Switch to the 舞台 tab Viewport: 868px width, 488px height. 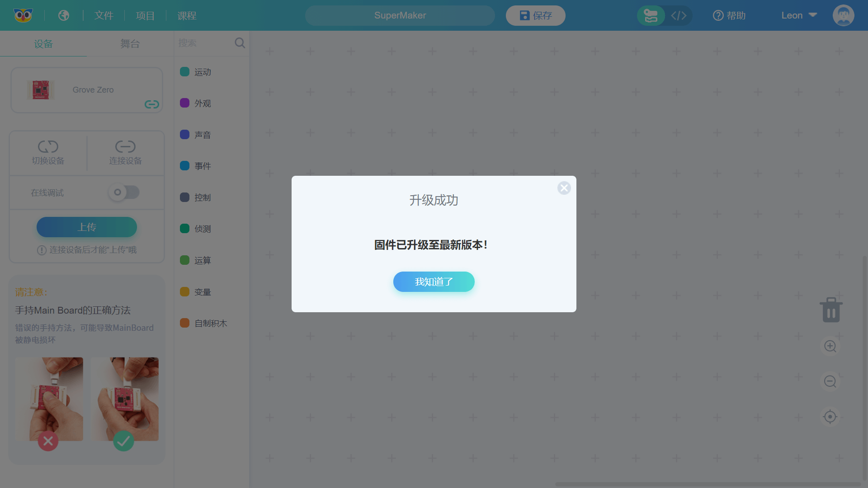coord(130,44)
